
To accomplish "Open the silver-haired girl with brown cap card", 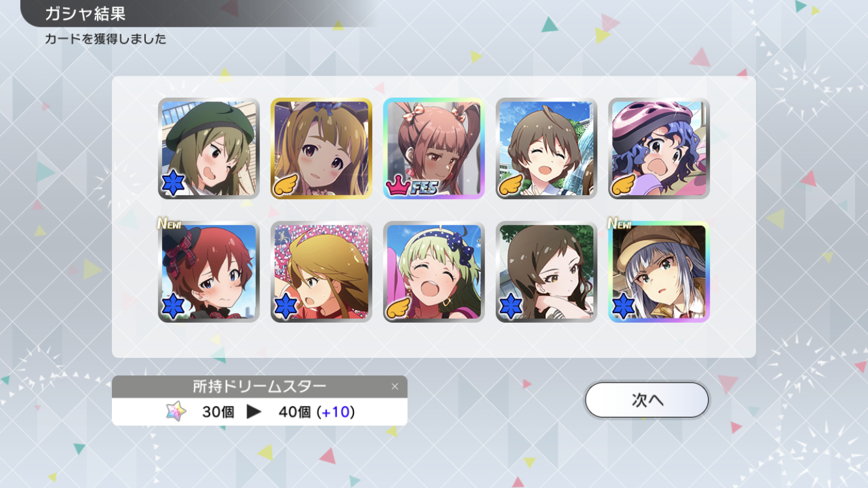I will pyautogui.click(x=659, y=272).
